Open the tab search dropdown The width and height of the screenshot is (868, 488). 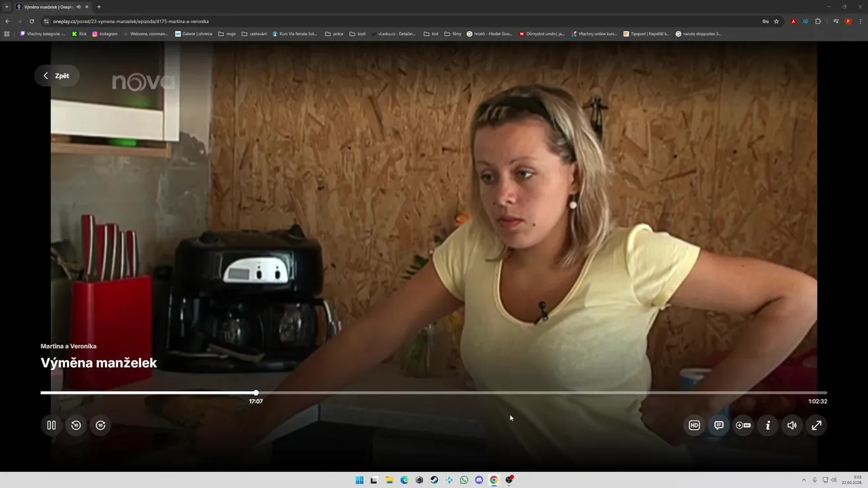pos(7,7)
